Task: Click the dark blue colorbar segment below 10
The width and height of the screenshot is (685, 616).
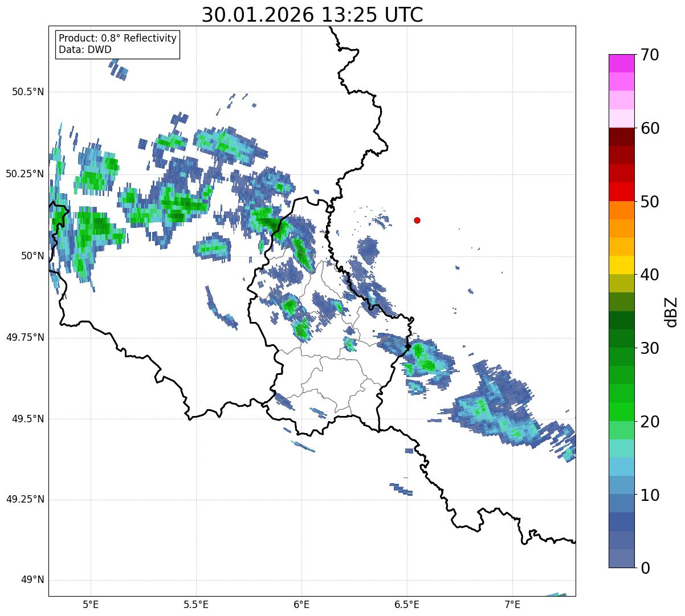Action: click(x=622, y=521)
